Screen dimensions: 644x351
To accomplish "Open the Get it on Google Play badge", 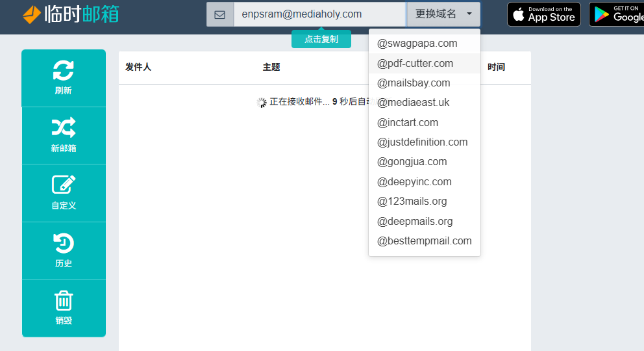I will [617, 14].
